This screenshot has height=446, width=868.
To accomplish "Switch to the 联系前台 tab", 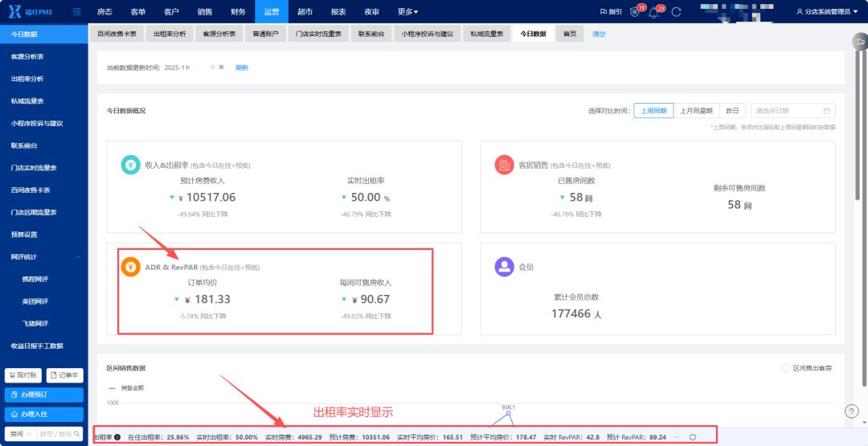I will click(371, 34).
